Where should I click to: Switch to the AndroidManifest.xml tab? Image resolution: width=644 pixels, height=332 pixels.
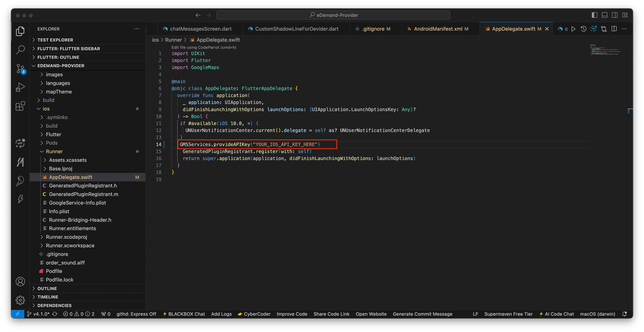(438, 29)
